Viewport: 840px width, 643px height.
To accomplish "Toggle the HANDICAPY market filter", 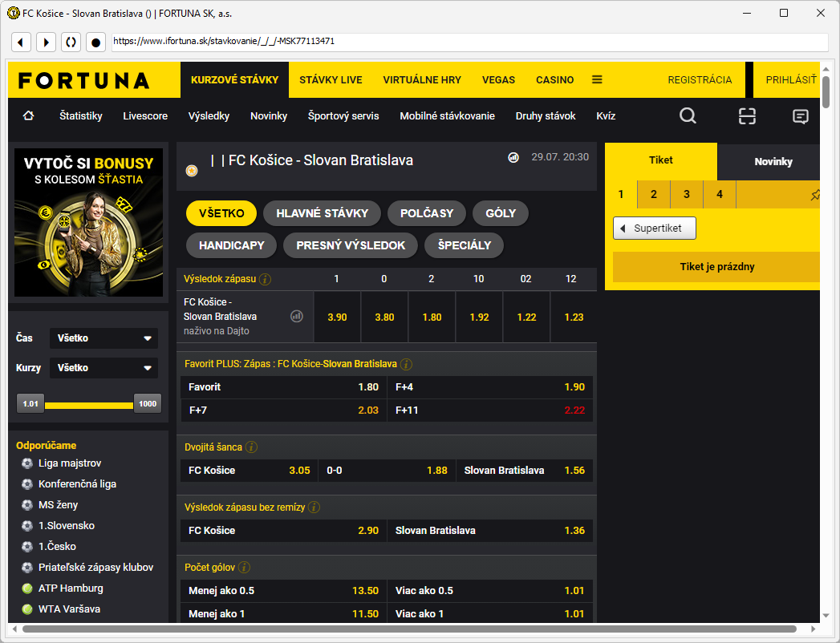I will (232, 245).
